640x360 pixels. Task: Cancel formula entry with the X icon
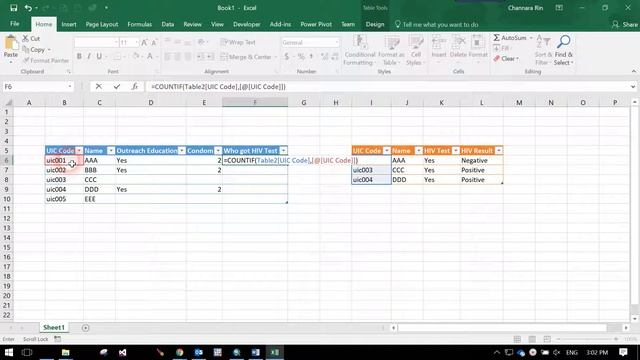point(98,87)
